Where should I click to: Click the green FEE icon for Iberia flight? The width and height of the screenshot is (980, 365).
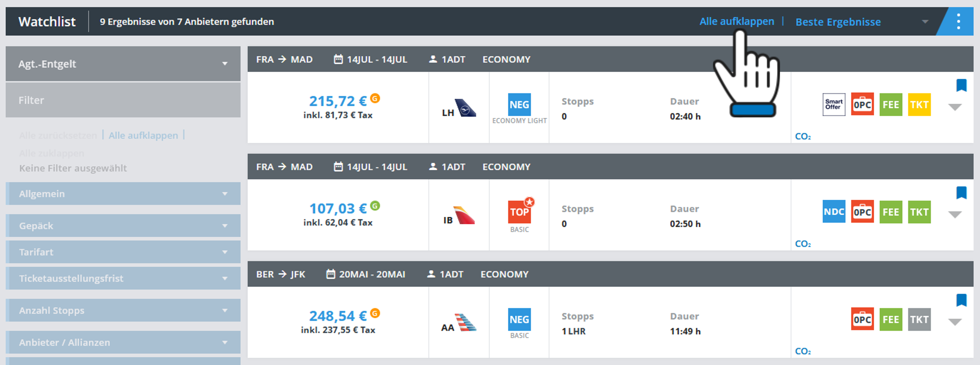click(891, 212)
